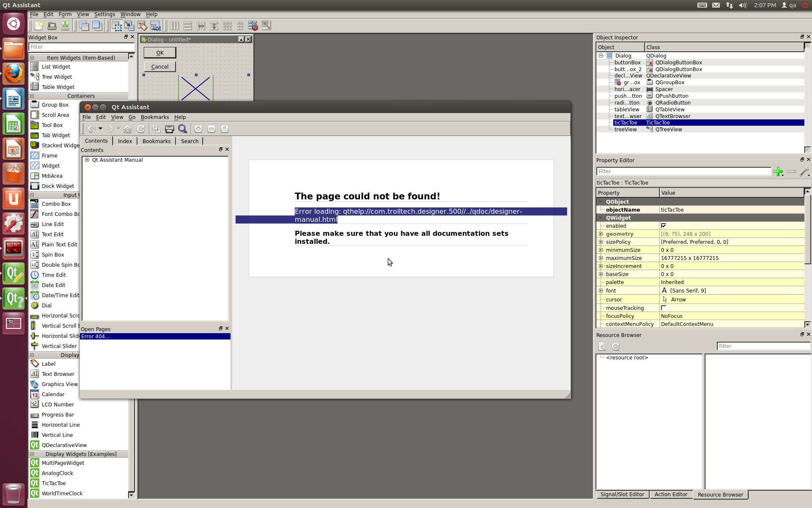Click the green plus Add Dynamic Property icon
This screenshot has height=508, width=812.
777,171
